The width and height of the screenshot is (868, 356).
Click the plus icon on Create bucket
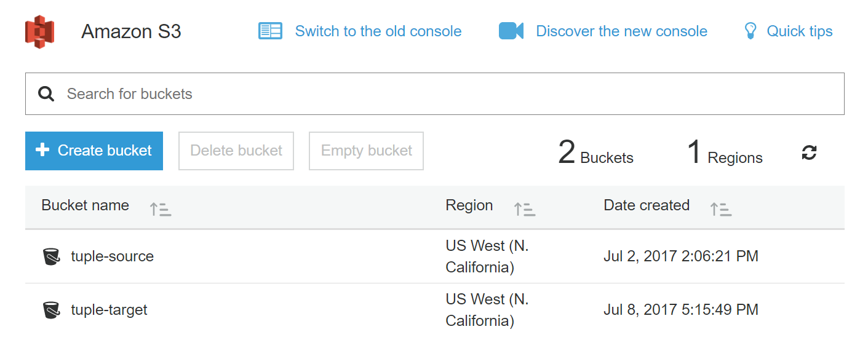click(42, 150)
